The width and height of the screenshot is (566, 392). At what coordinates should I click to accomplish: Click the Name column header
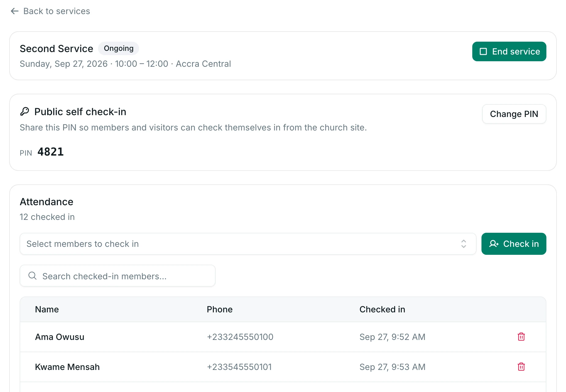(x=47, y=309)
